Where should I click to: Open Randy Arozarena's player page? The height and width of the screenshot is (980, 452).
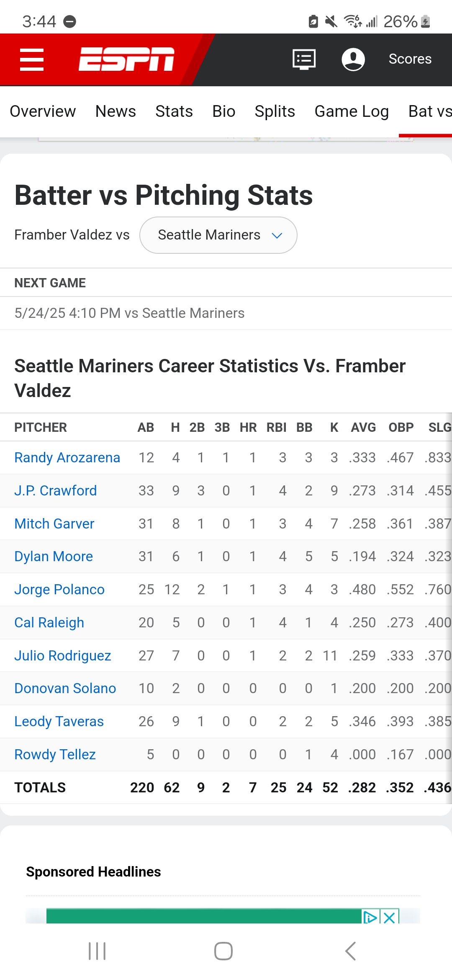(67, 458)
